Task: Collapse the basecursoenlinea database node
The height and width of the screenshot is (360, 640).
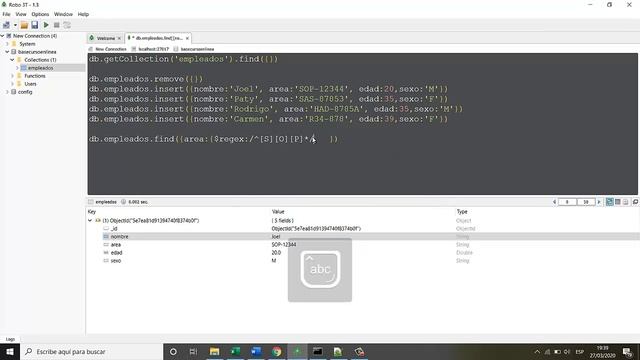Action: pos(7,52)
